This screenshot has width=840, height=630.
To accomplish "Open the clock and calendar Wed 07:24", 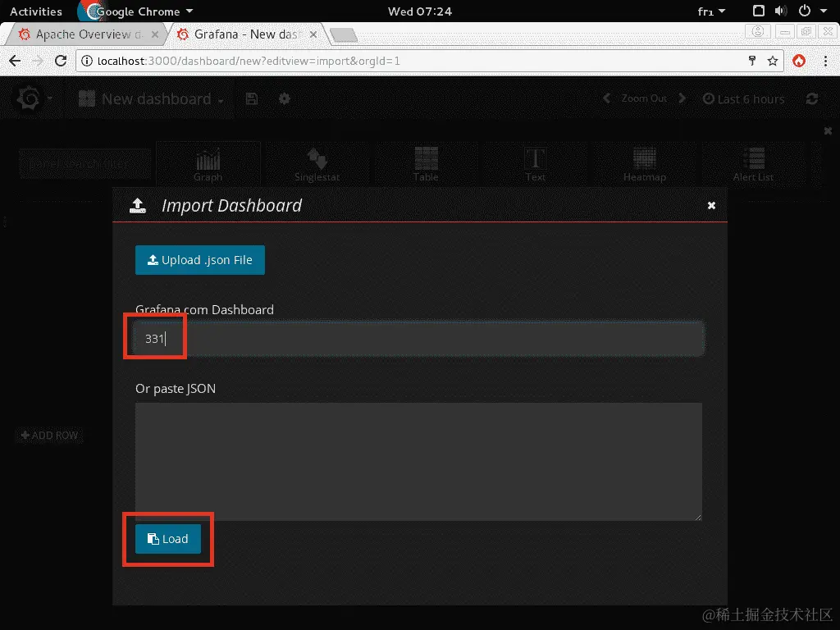I will [x=420, y=11].
